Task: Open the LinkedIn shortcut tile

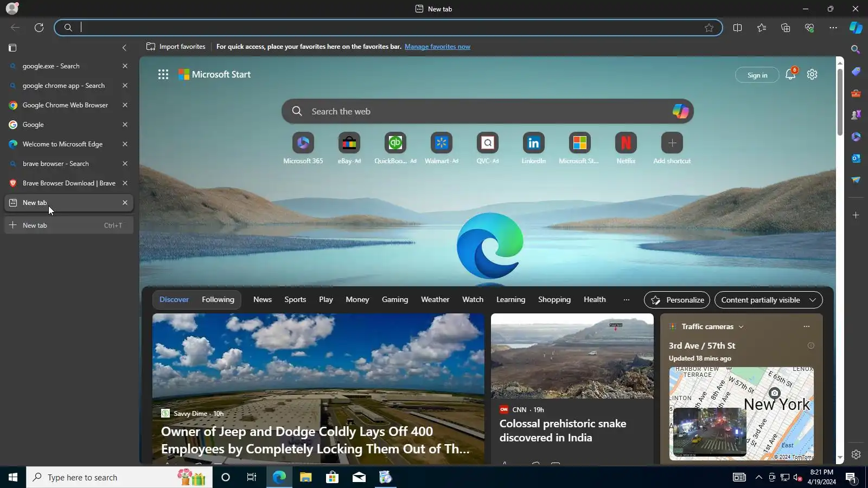Action: click(534, 148)
